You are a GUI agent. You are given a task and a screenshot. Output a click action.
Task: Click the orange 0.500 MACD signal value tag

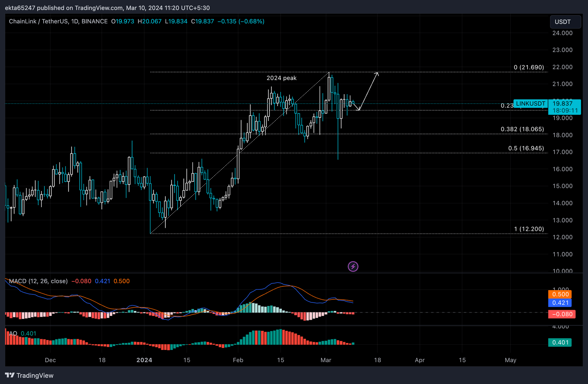(560, 294)
